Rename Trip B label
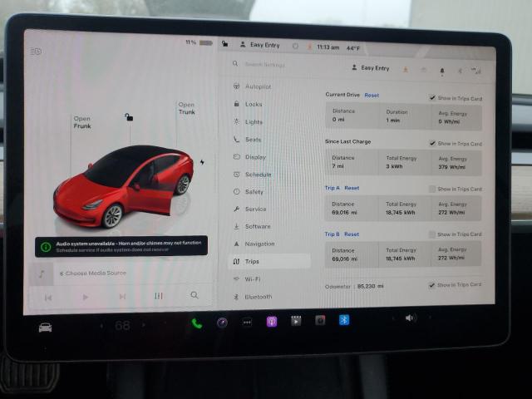The height and width of the screenshot is (399, 532). click(332, 234)
